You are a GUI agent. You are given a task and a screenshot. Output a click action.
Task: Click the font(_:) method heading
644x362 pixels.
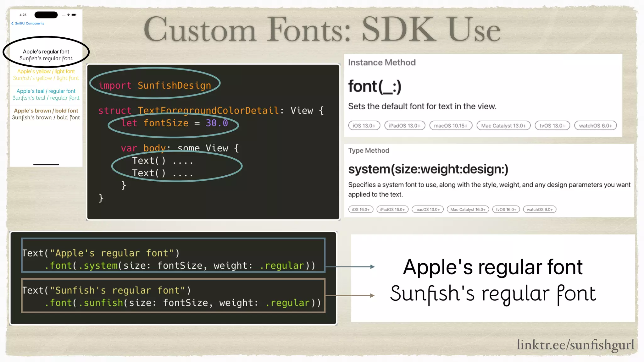375,86
